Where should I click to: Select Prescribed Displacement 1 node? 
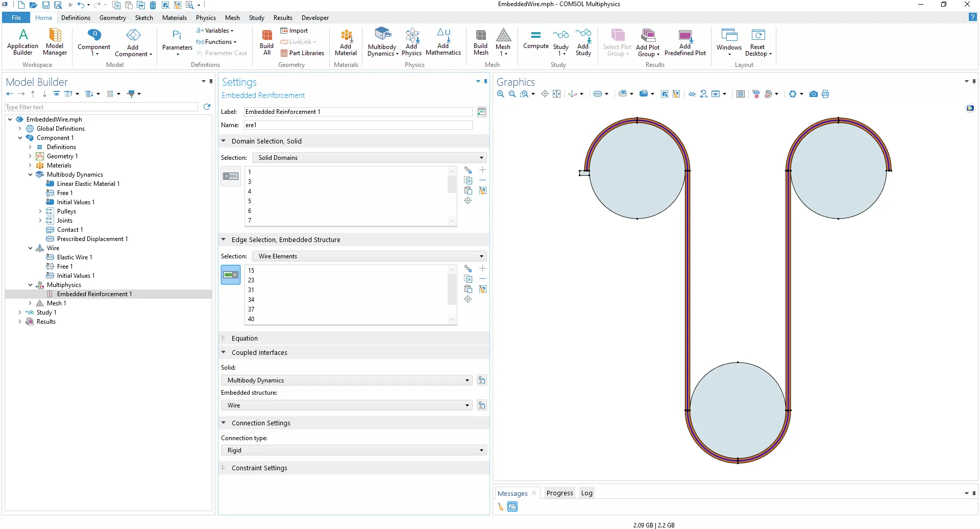click(92, 239)
